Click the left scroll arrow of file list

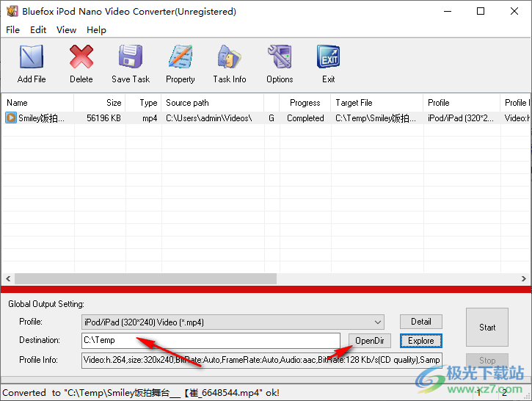click(8, 279)
